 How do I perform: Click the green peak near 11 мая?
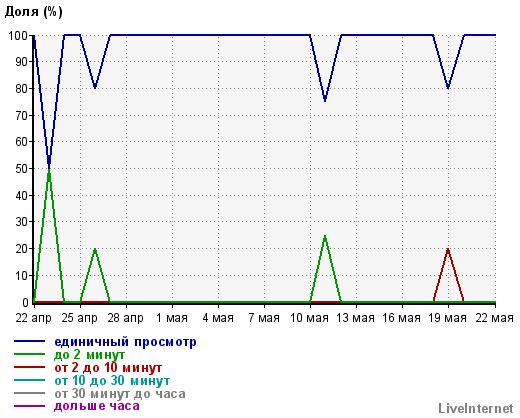[325, 236]
